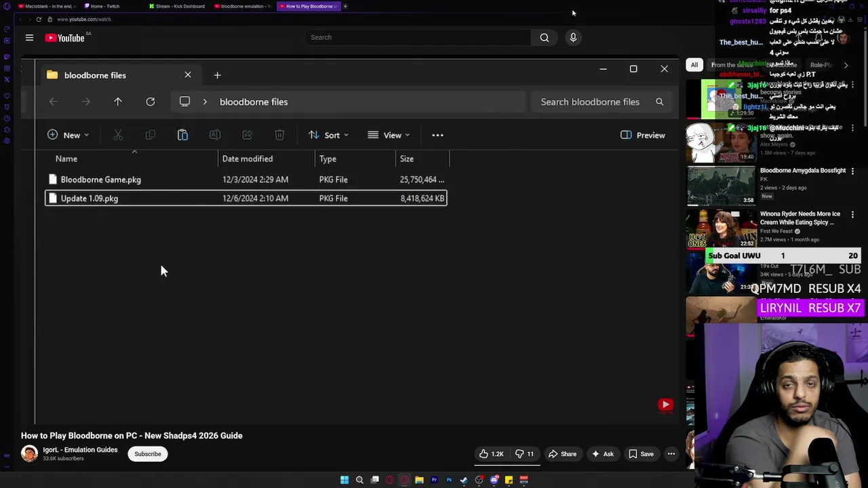The height and width of the screenshot is (488, 868).
Task: Open more actions menu below video
Action: point(671,454)
